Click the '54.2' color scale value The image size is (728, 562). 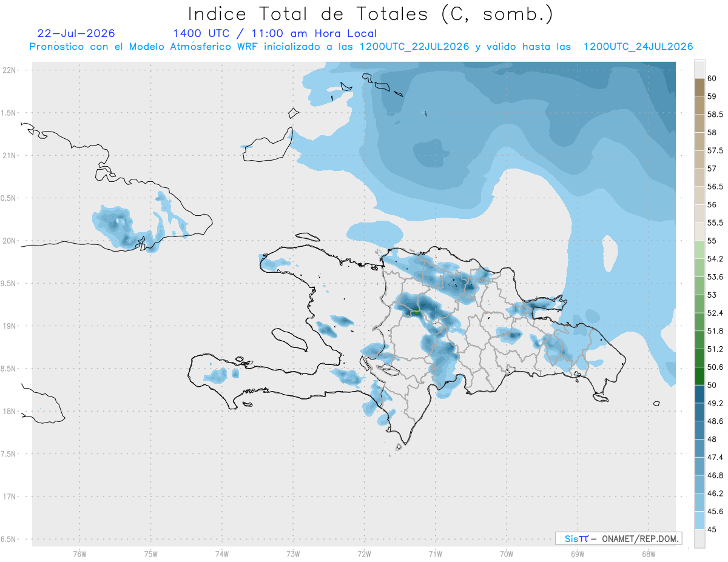[x=715, y=259]
